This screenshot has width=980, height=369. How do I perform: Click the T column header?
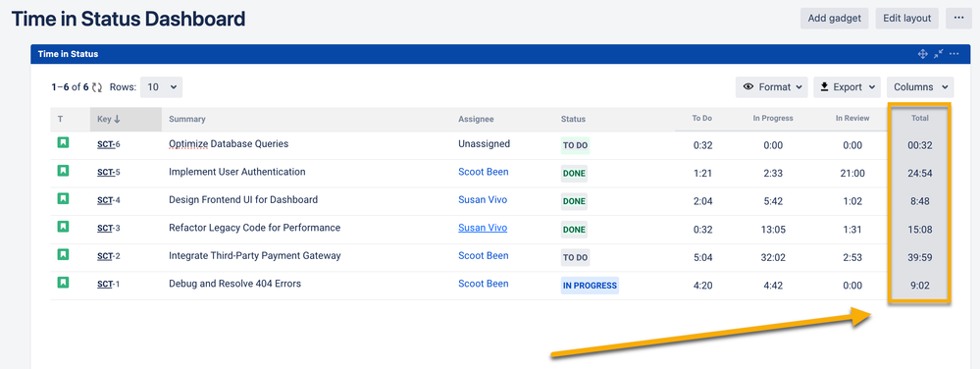(x=61, y=119)
